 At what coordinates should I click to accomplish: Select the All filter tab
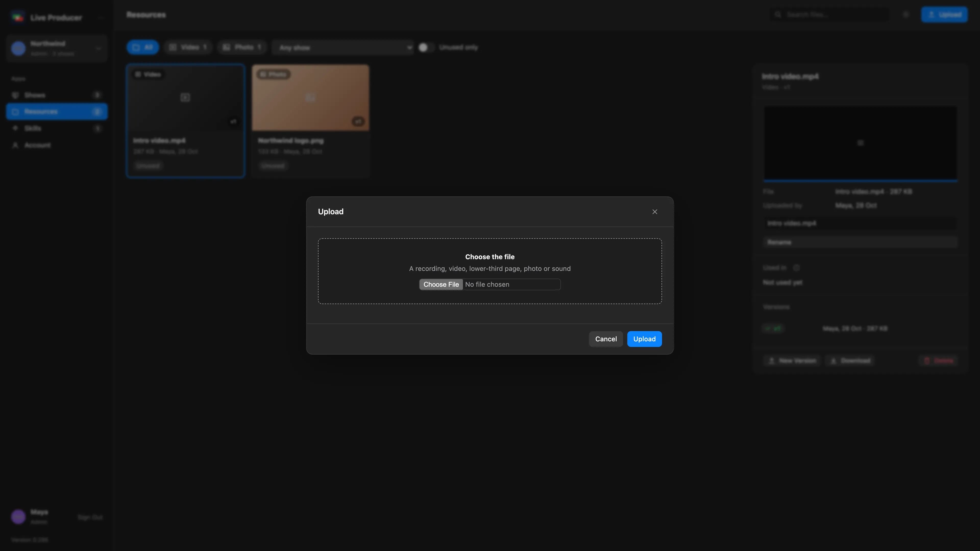click(143, 47)
